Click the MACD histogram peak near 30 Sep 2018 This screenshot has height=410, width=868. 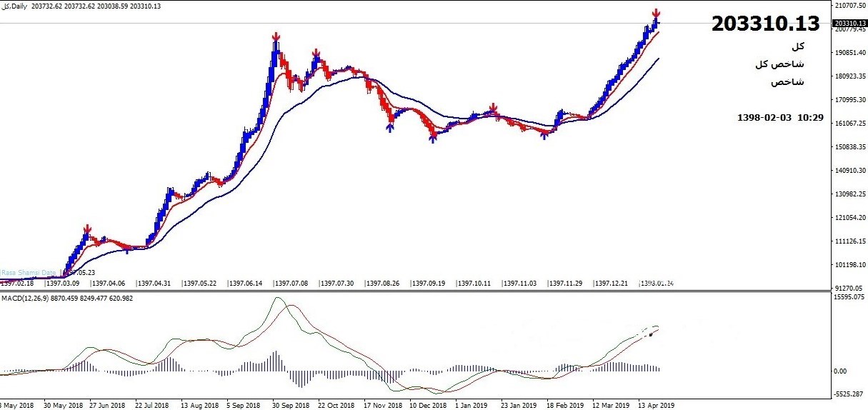pos(275,353)
